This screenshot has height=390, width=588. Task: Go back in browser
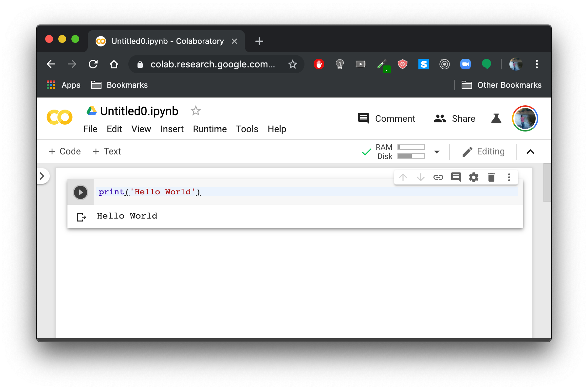click(x=51, y=64)
